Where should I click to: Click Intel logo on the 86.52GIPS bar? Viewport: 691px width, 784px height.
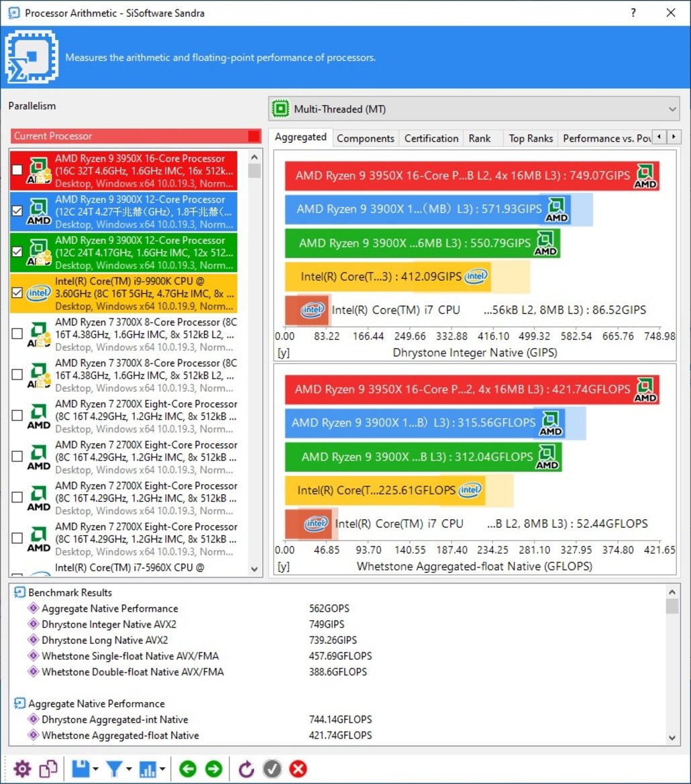click(313, 310)
